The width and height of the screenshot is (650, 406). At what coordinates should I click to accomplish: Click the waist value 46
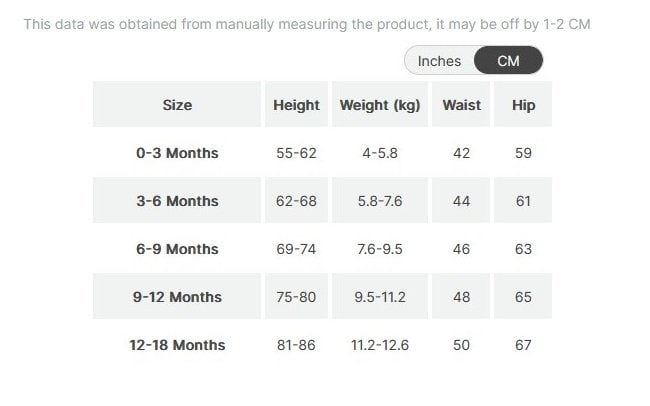pyautogui.click(x=461, y=249)
